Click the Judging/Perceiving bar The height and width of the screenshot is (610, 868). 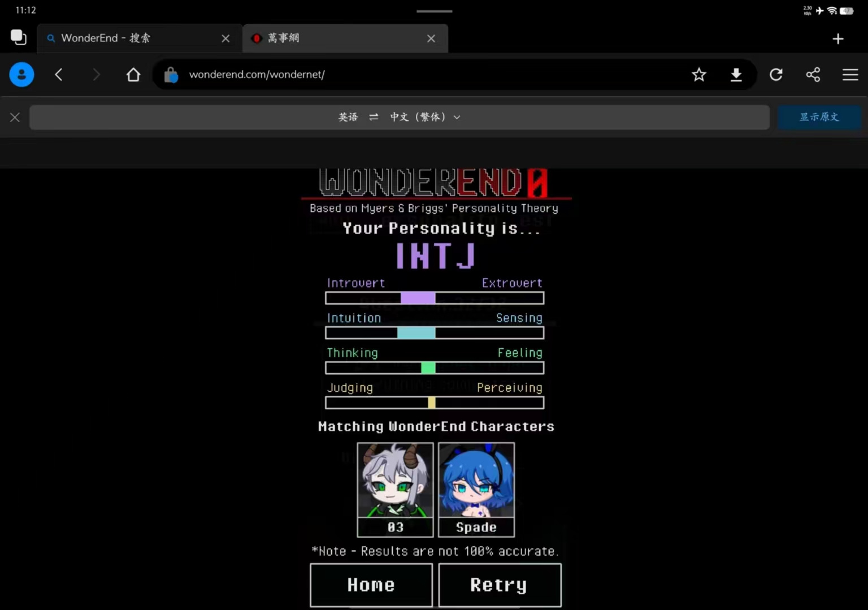tap(435, 403)
